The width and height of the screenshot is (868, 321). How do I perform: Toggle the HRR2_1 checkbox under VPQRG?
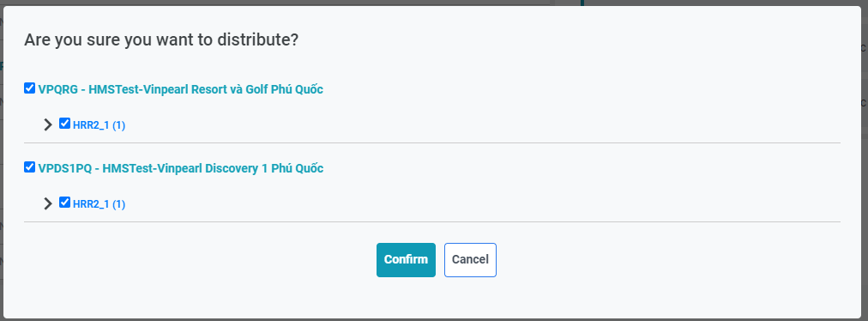pyautogui.click(x=65, y=123)
